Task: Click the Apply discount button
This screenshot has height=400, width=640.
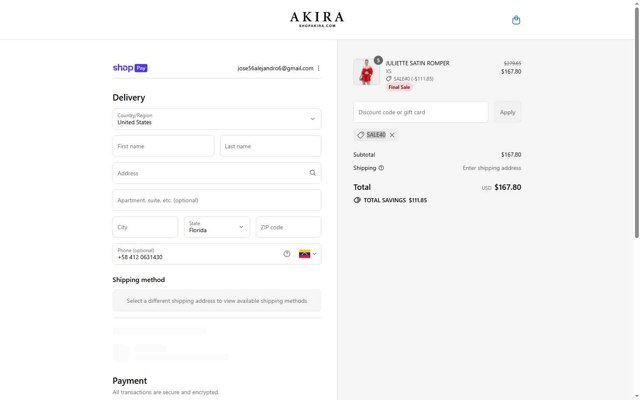Action: tap(507, 112)
